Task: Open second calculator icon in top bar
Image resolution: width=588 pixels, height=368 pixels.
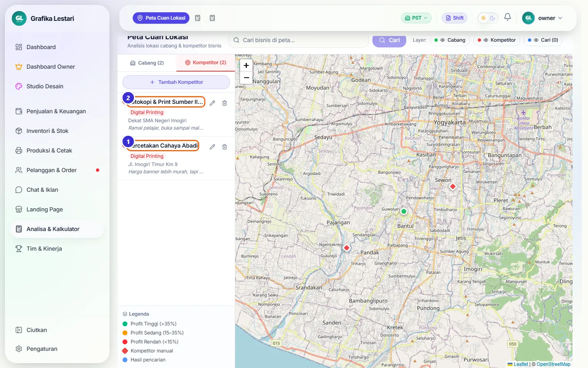Action: click(212, 18)
